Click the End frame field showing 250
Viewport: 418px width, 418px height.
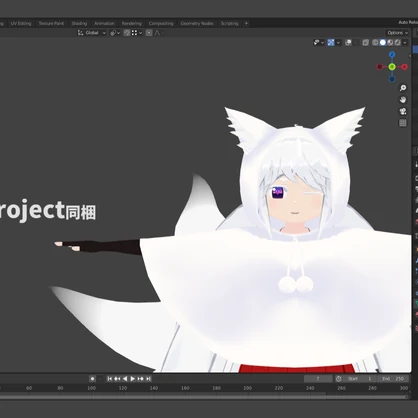(x=393, y=379)
